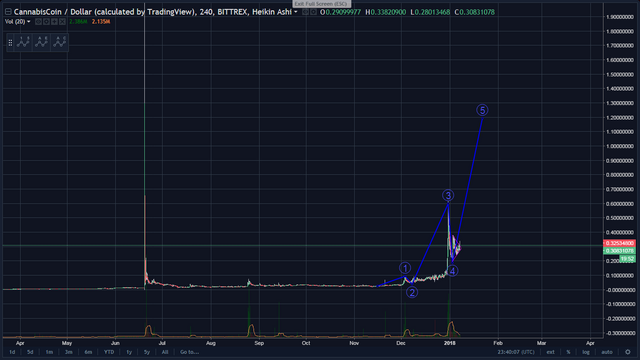Select Elliott wave point 3 marker
This screenshot has width=640, height=360.
click(448, 196)
